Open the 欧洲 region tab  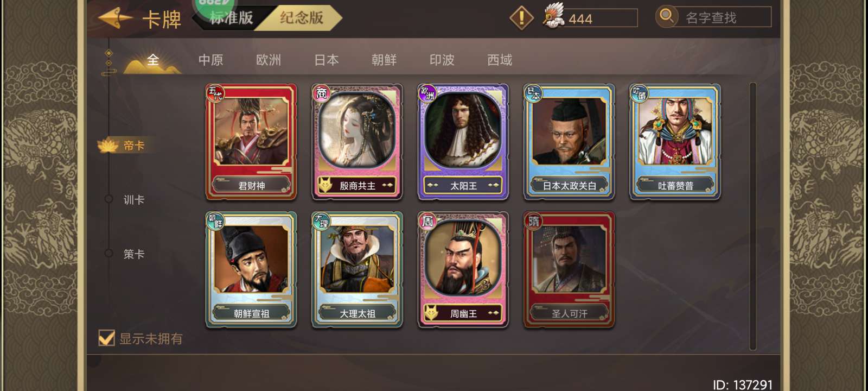click(x=269, y=60)
